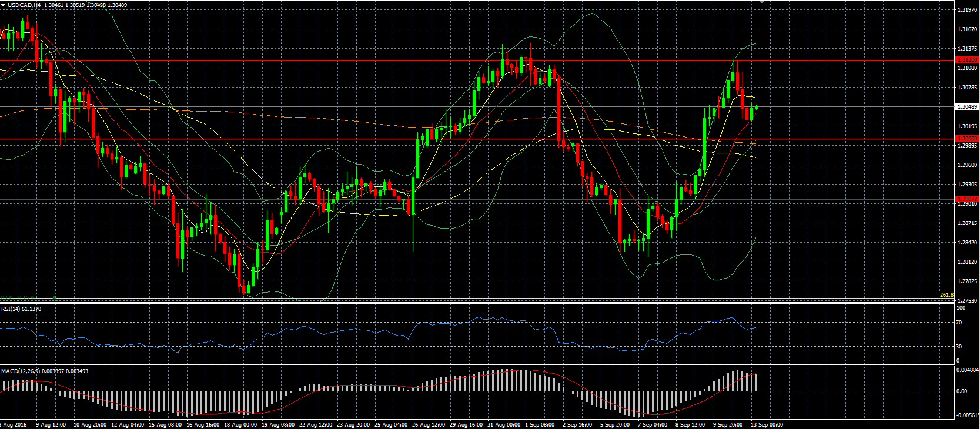Click the RSI scale value 30

pos(959,347)
